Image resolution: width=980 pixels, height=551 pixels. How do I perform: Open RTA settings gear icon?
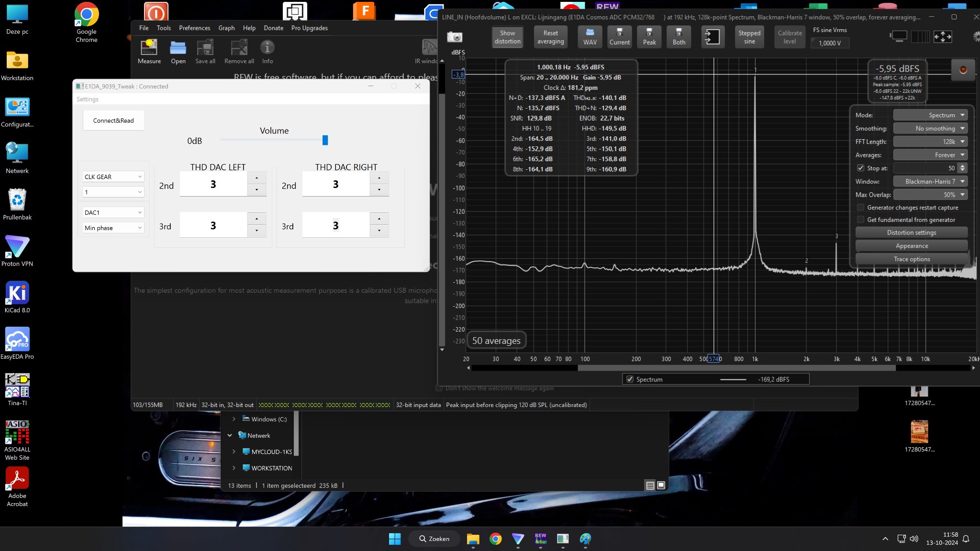point(976,36)
